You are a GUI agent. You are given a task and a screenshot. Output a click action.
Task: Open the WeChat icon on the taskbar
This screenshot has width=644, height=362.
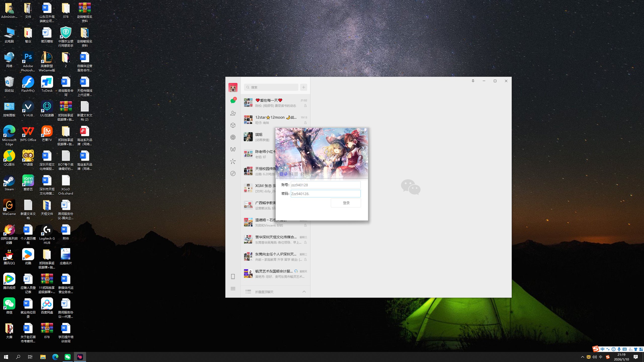point(68,357)
